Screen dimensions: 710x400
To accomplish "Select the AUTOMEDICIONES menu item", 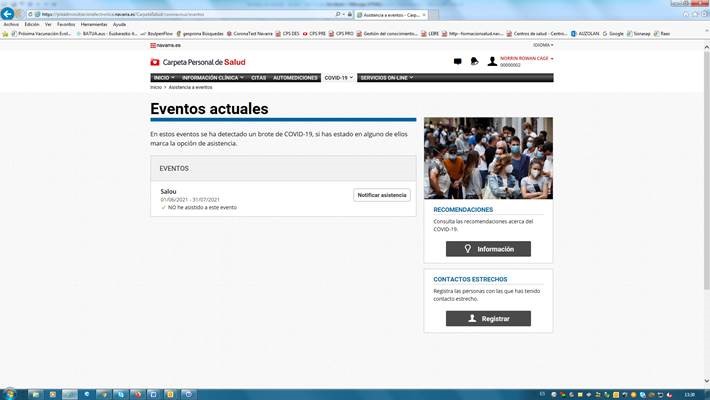I will click(296, 77).
